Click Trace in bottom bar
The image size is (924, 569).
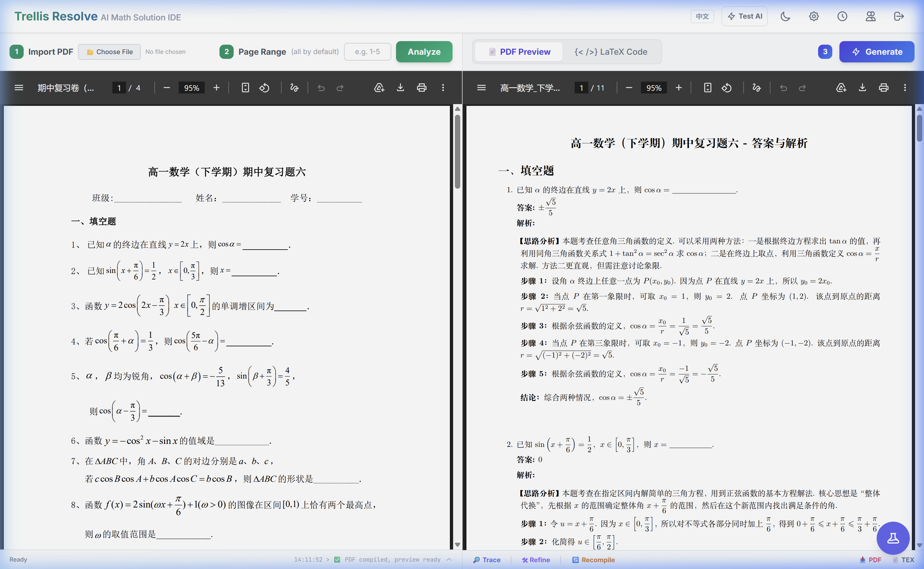(x=487, y=560)
